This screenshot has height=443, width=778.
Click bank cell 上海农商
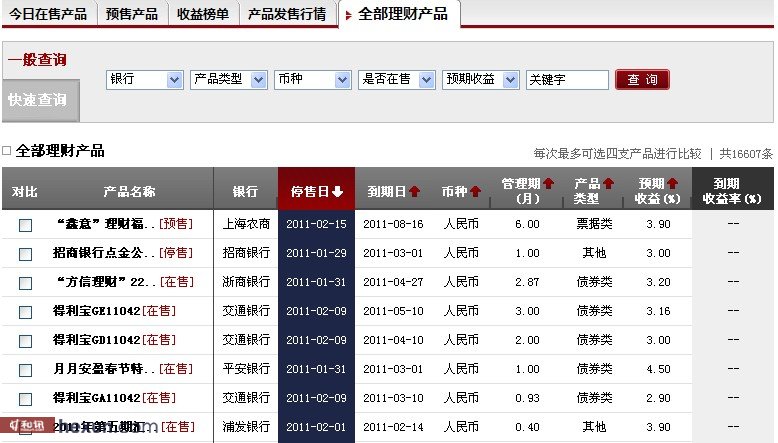tap(246, 224)
